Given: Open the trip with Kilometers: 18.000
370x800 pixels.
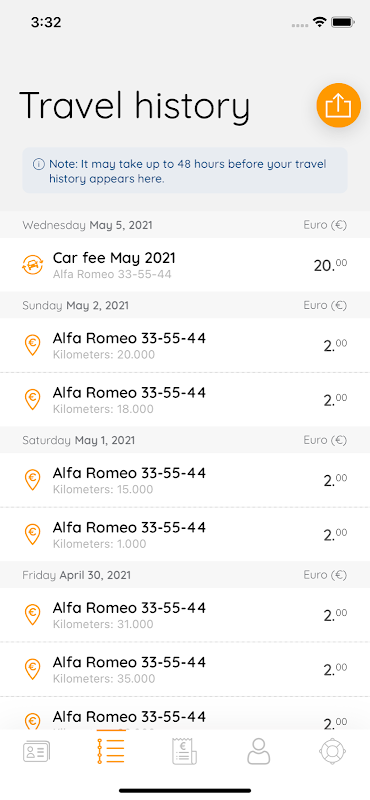Looking at the screenshot, I should pos(185,399).
